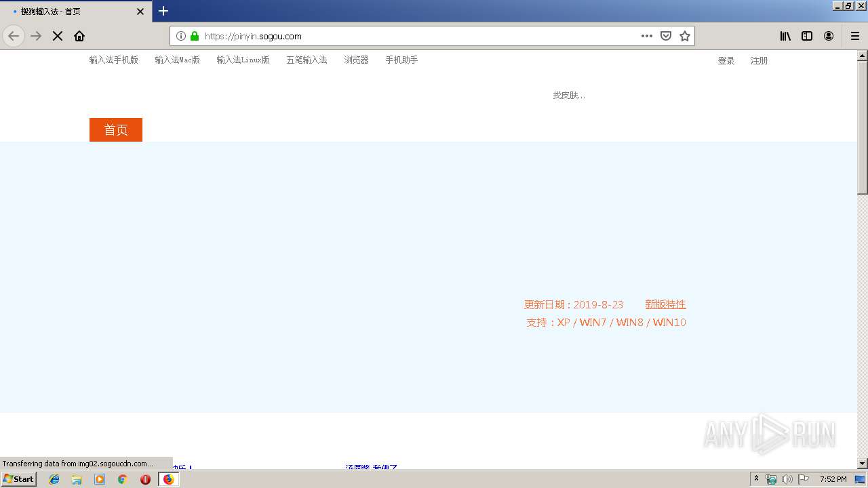Open the Firefox home page
The image size is (868, 488).
79,36
